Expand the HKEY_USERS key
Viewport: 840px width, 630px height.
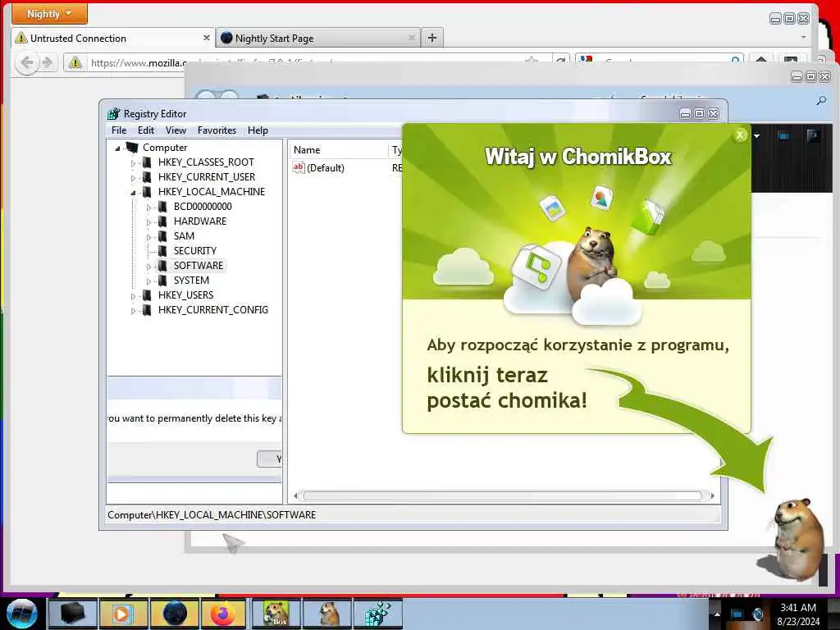pyautogui.click(x=134, y=295)
